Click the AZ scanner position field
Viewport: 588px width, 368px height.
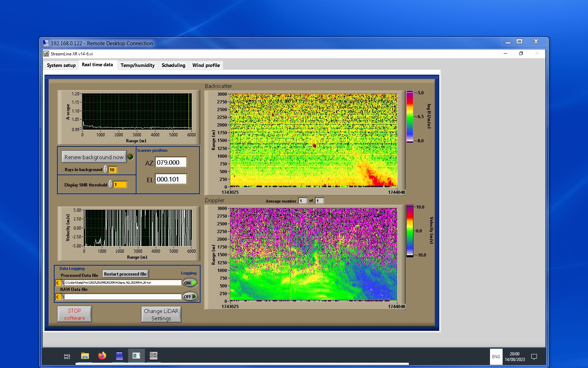tap(171, 162)
